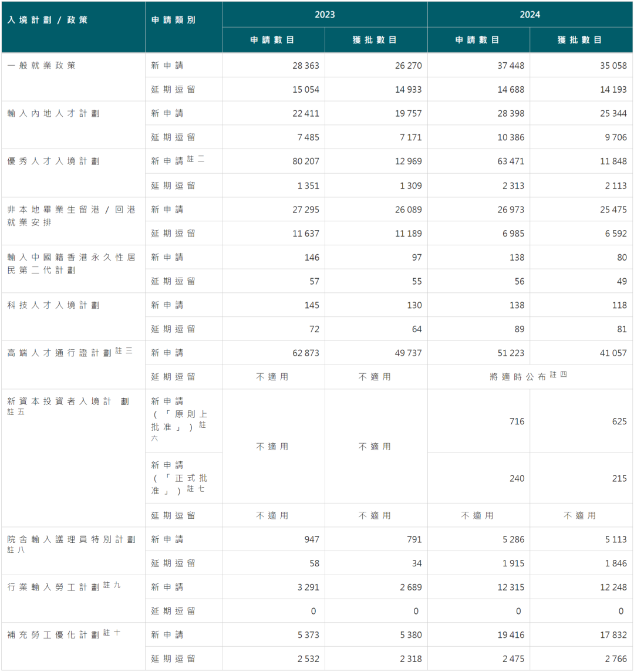Select the value 27 295

point(306,210)
